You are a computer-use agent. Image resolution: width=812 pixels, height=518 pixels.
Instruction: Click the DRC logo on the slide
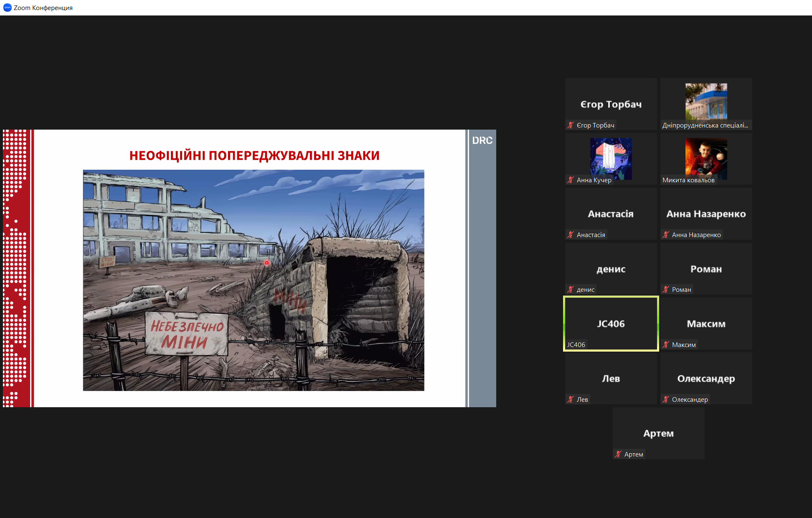click(x=482, y=140)
